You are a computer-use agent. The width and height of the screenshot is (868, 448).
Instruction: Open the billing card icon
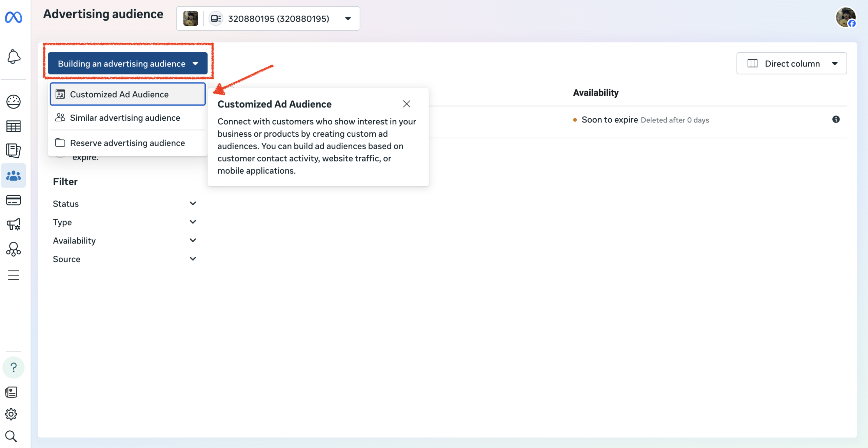(14, 200)
